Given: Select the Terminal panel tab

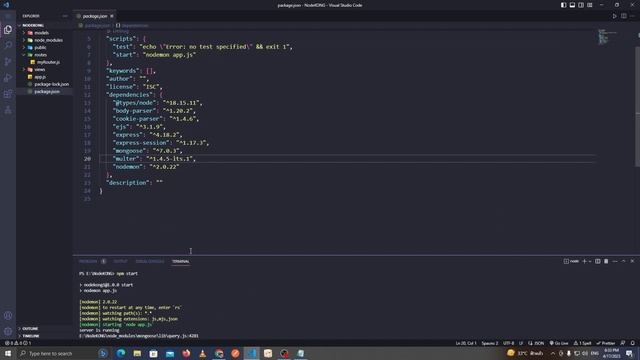Looking at the screenshot, I should pyautogui.click(x=180, y=261).
